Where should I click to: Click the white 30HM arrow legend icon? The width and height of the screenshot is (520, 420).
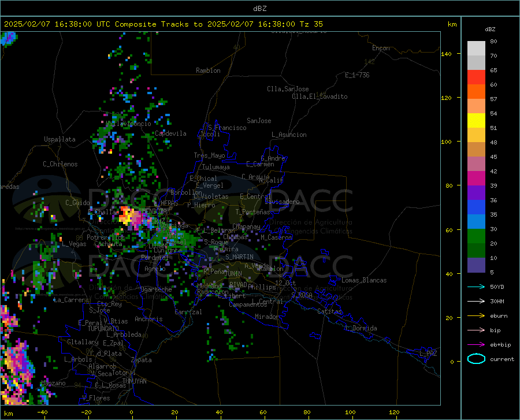(x=476, y=302)
